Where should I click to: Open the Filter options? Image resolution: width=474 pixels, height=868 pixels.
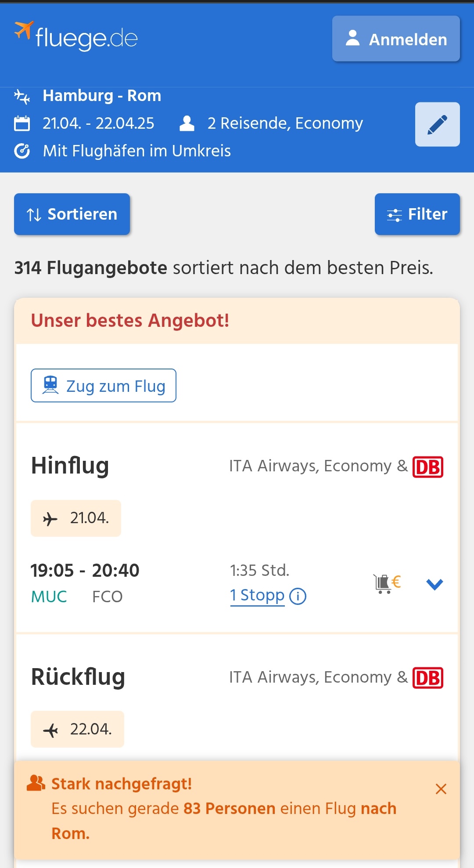417,214
